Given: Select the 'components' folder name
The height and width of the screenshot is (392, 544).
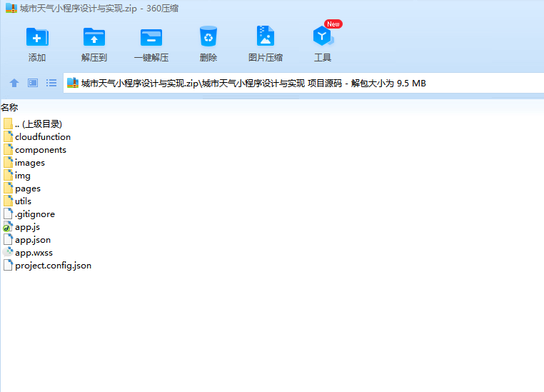Looking at the screenshot, I should click(41, 150).
